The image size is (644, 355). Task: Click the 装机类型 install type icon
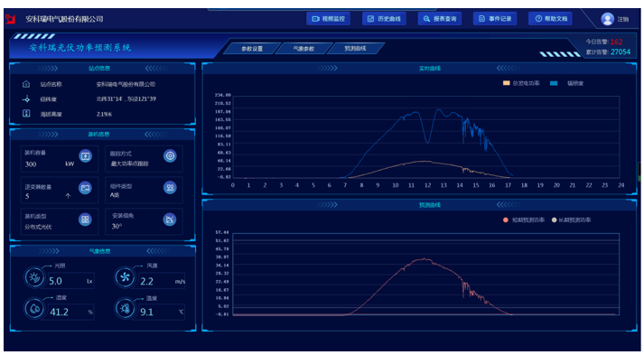[85, 220]
